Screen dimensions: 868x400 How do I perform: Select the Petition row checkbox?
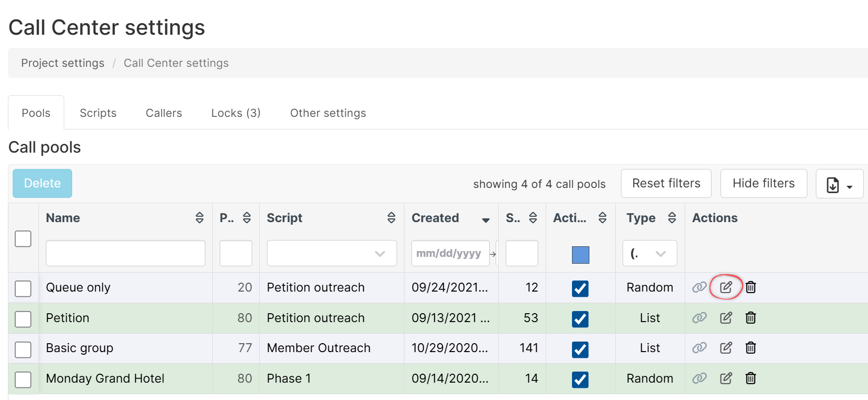23,319
